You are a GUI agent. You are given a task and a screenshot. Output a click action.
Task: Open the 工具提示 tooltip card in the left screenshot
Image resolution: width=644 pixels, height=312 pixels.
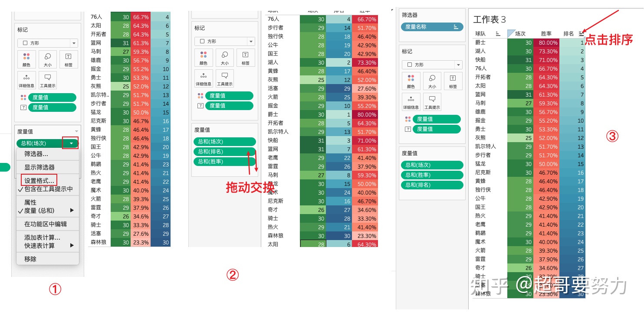[48, 81]
